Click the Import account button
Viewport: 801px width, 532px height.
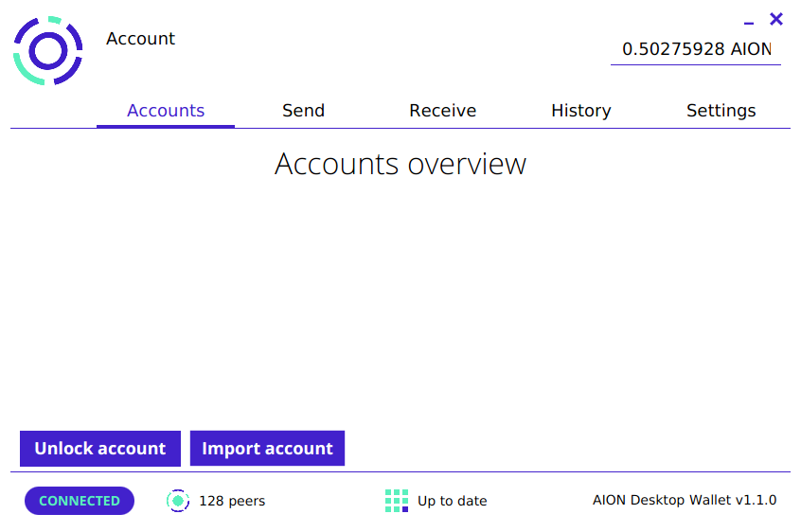point(267,449)
